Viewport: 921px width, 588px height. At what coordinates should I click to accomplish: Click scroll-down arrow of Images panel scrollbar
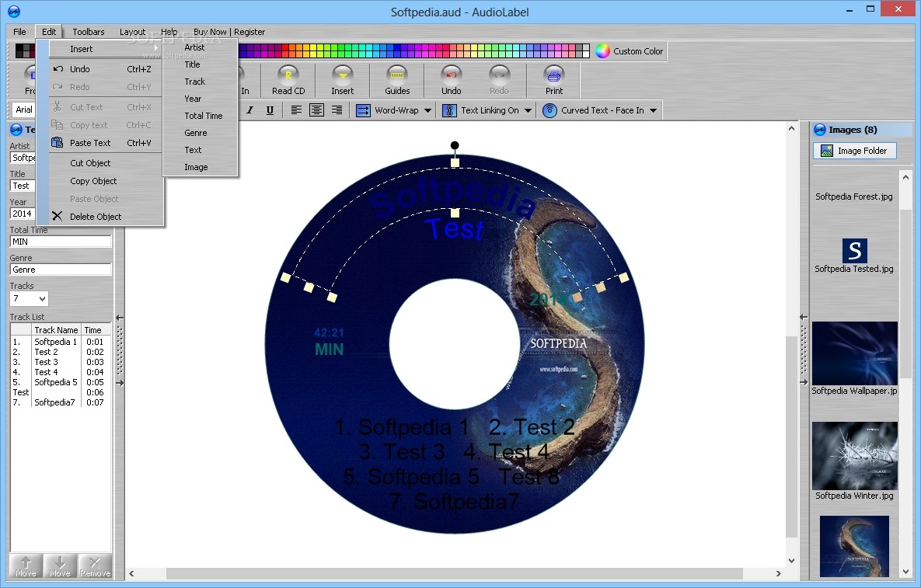pos(905,571)
